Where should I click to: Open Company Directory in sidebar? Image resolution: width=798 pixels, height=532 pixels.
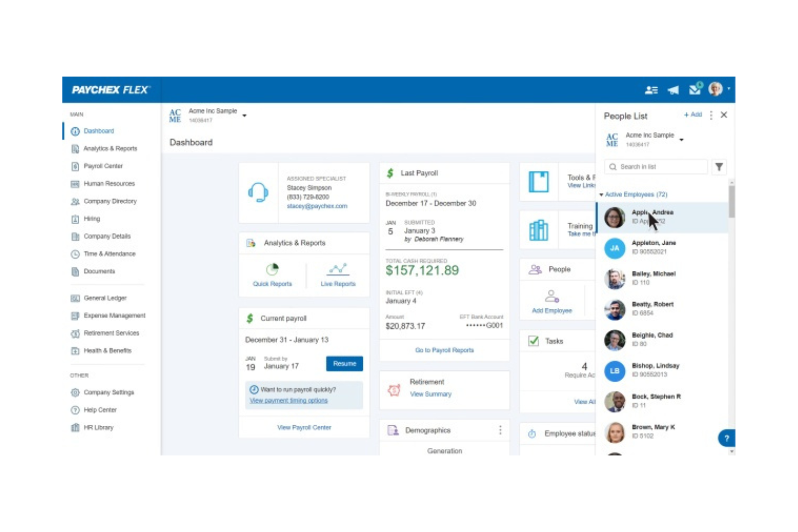coord(110,201)
